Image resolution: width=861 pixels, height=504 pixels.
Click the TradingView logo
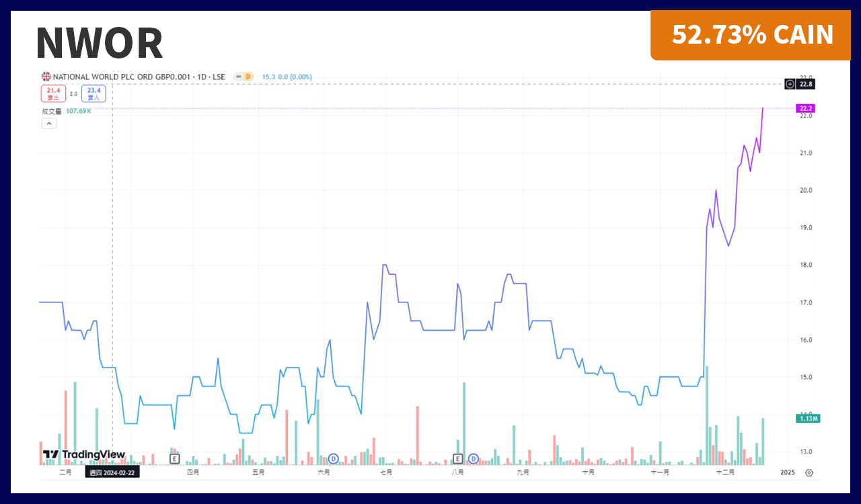coord(84,455)
